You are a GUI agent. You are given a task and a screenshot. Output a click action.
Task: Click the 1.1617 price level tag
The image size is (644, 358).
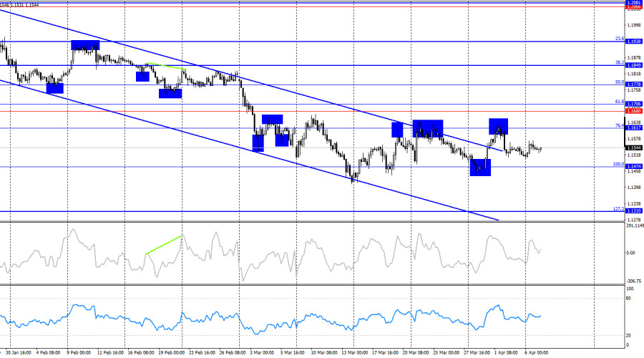click(x=634, y=128)
